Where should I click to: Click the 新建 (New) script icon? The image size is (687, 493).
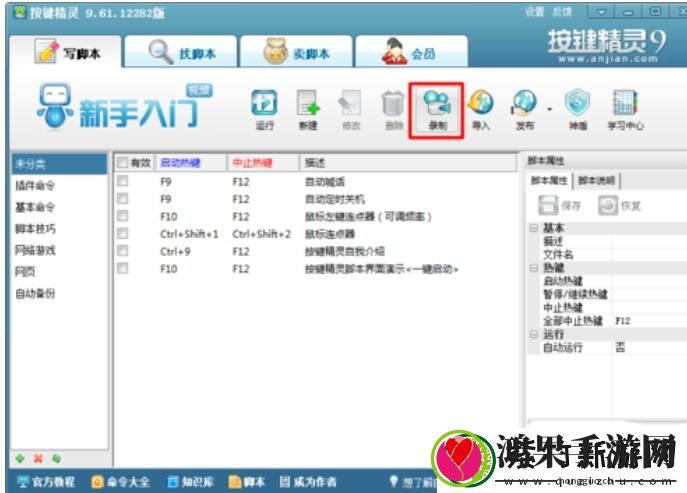click(x=308, y=110)
